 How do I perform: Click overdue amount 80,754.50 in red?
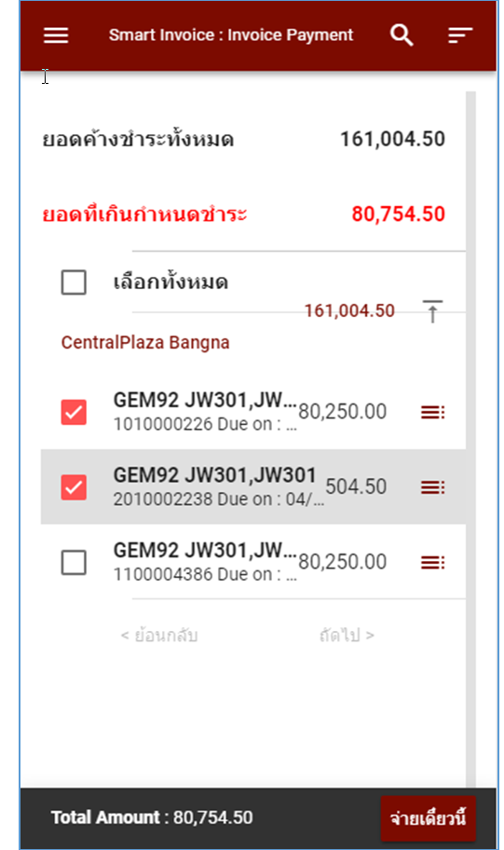pyautogui.click(x=399, y=214)
